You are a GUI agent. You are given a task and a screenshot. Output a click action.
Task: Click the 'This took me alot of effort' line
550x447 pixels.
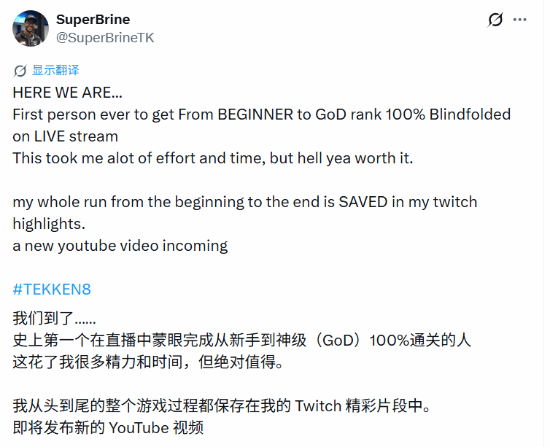pos(213,158)
